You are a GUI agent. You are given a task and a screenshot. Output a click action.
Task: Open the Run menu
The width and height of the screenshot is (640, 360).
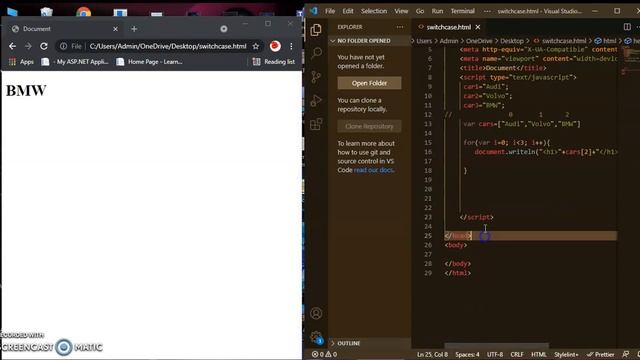[437, 11]
